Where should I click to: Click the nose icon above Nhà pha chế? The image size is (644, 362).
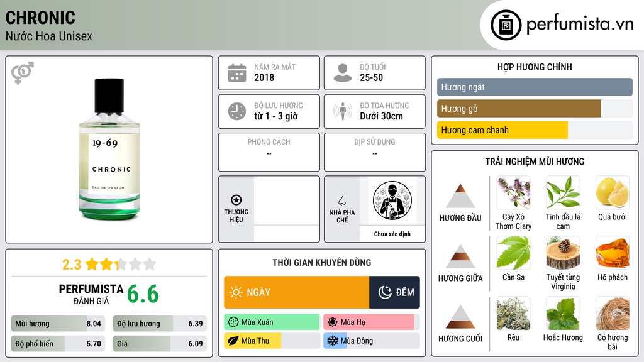(x=341, y=200)
